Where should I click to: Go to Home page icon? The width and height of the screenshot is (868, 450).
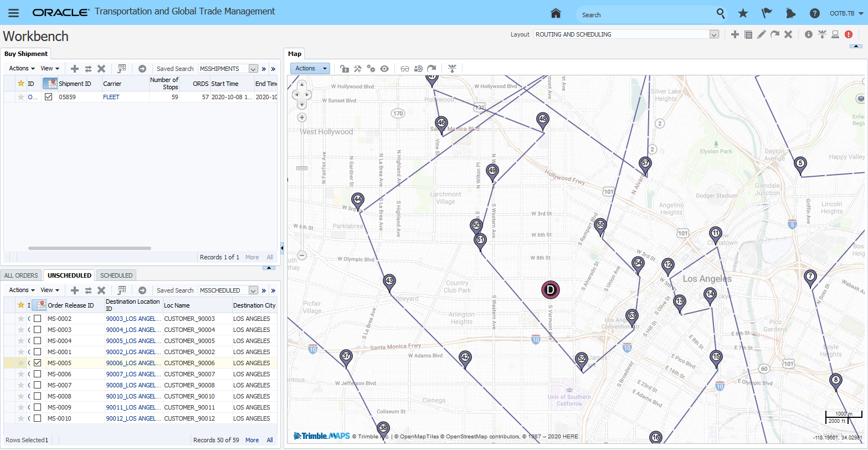(x=556, y=13)
